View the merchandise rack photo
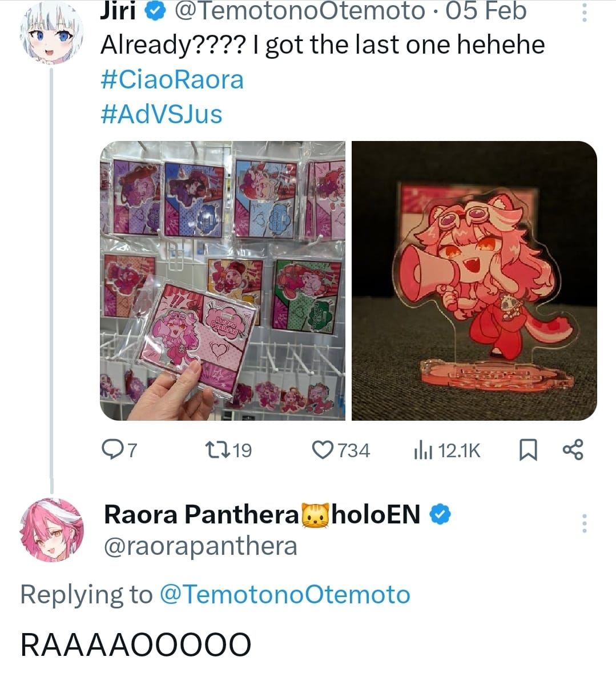 pyautogui.click(x=222, y=281)
